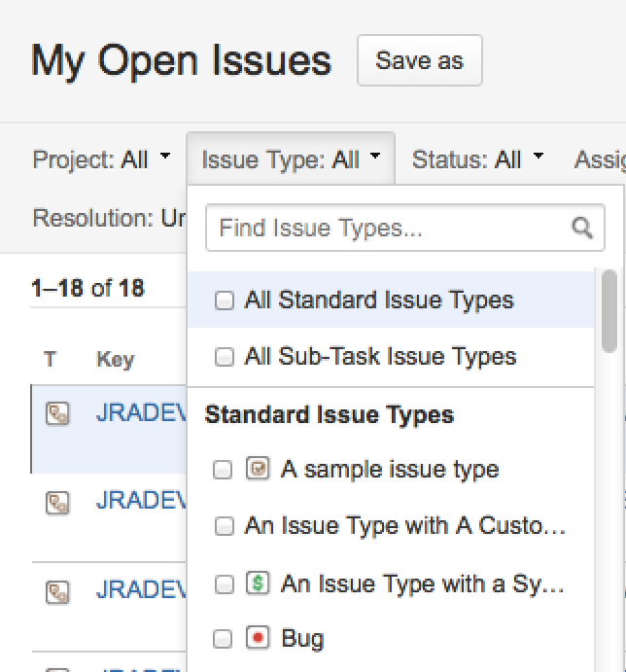Collapse the Issue Type: All dropdown
The width and height of the screenshot is (626, 672).
pyautogui.click(x=290, y=159)
